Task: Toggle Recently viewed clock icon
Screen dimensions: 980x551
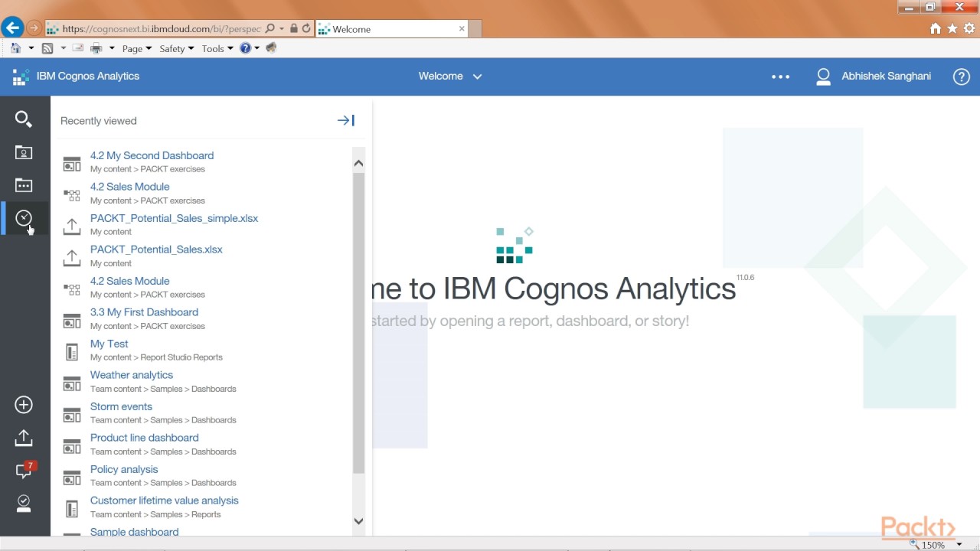Action: tap(24, 218)
